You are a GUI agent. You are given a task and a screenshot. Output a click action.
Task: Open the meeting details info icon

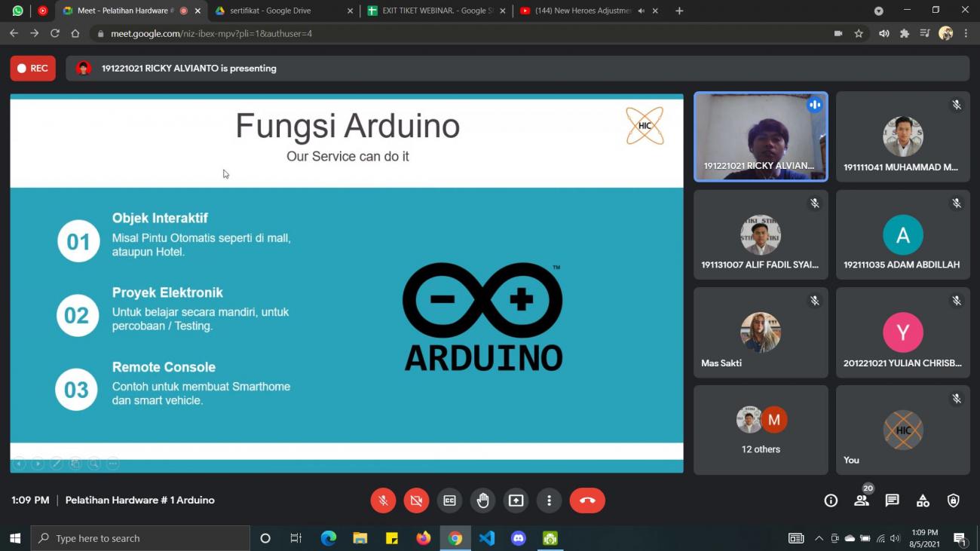(x=831, y=500)
